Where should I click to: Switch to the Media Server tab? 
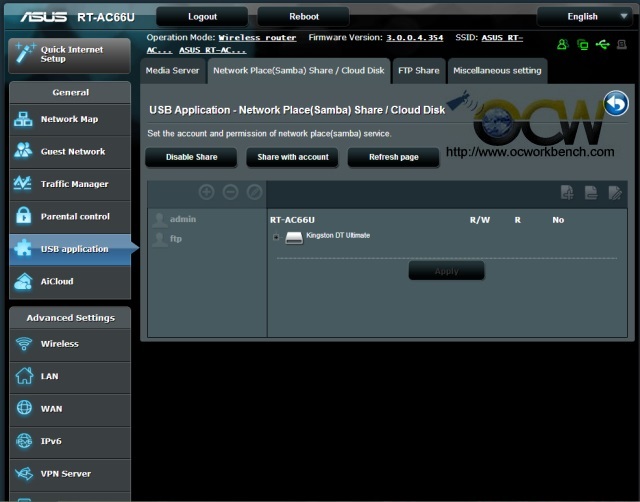click(x=172, y=71)
